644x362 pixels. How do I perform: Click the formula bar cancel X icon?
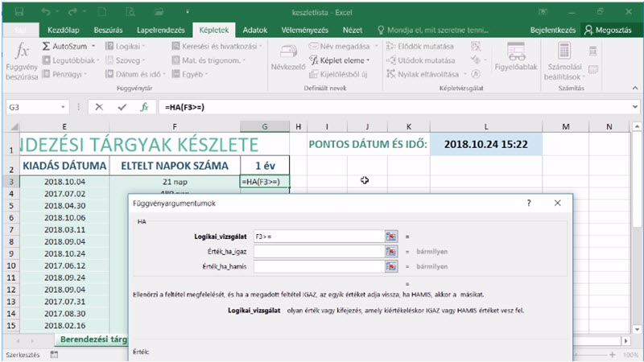[x=99, y=107]
